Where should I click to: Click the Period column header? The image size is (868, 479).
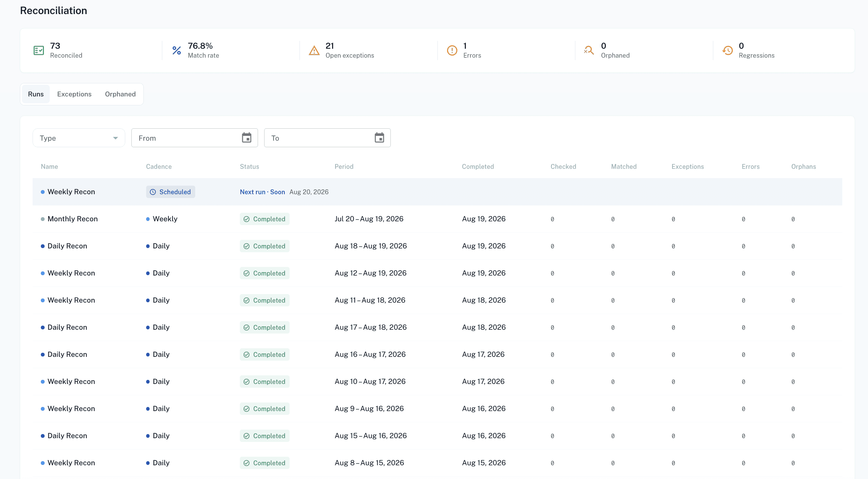tap(344, 167)
